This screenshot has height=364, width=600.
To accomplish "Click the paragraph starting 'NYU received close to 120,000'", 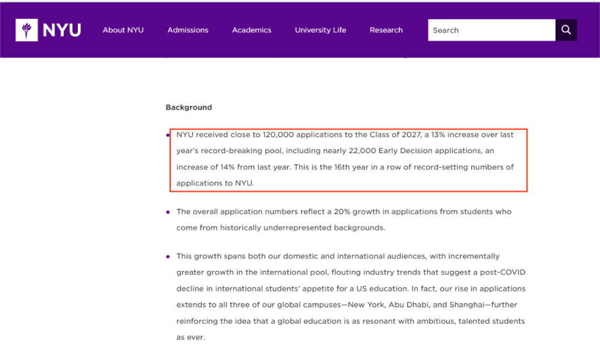I will (345, 159).
